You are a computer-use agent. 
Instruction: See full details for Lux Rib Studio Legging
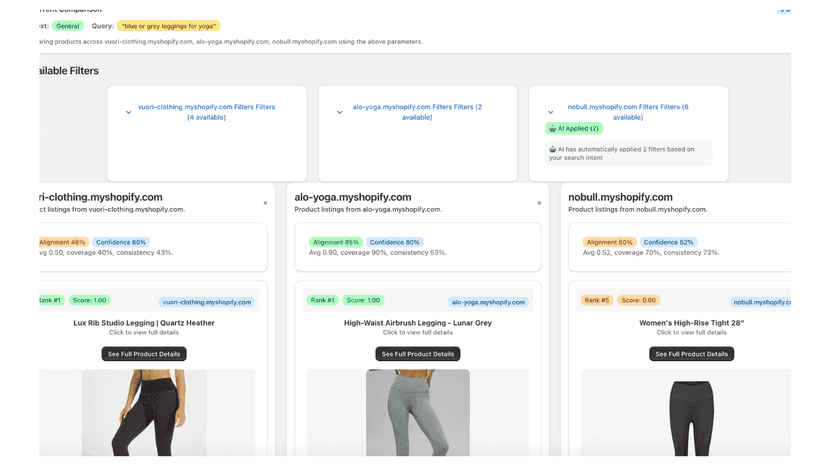point(144,354)
